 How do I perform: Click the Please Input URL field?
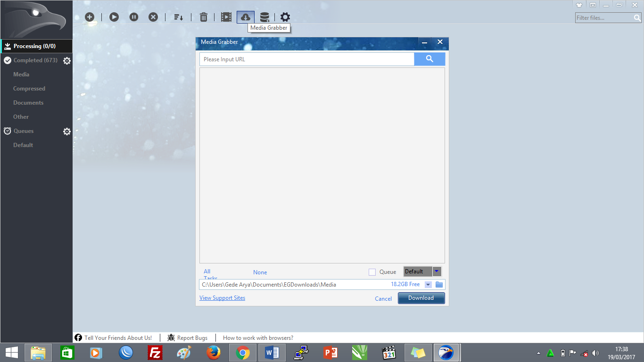pyautogui.click(x=306, y=59)
